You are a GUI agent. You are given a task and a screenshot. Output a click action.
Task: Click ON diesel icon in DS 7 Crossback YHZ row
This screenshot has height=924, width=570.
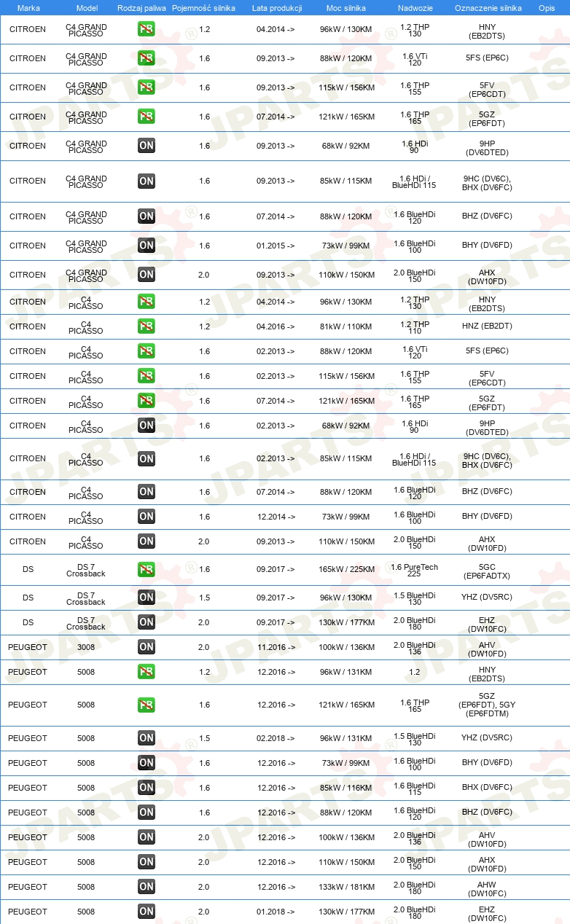[x=147, y=598]
